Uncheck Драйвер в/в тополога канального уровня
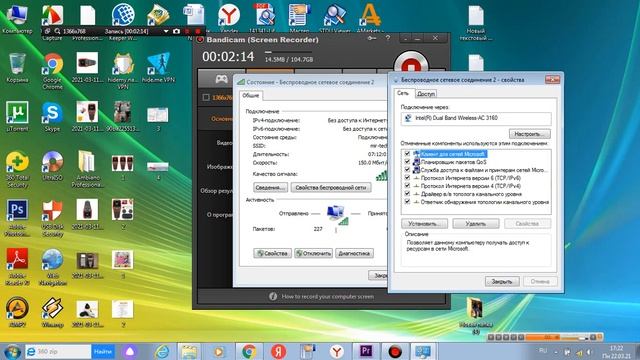The width and height of the screenshot is (640, 360). click(x=407, y=193)
